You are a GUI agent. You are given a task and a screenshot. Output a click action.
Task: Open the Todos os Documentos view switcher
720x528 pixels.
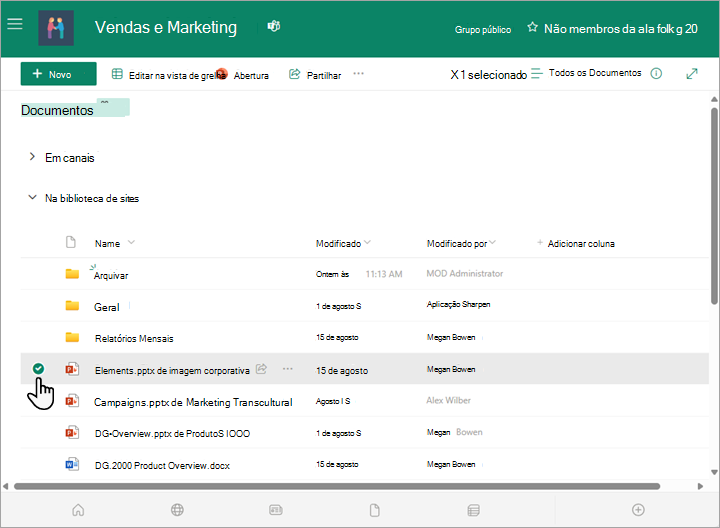tap(586, 73)
